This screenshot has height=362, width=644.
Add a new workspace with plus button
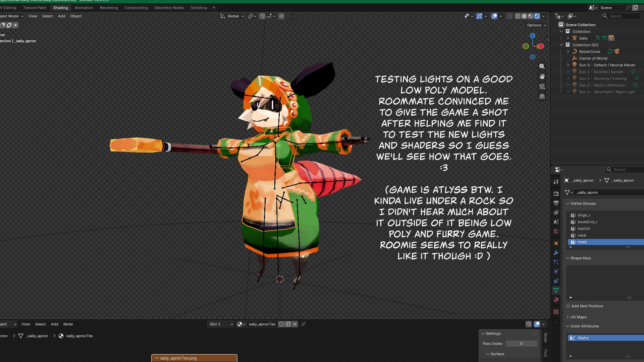point(214,8)
